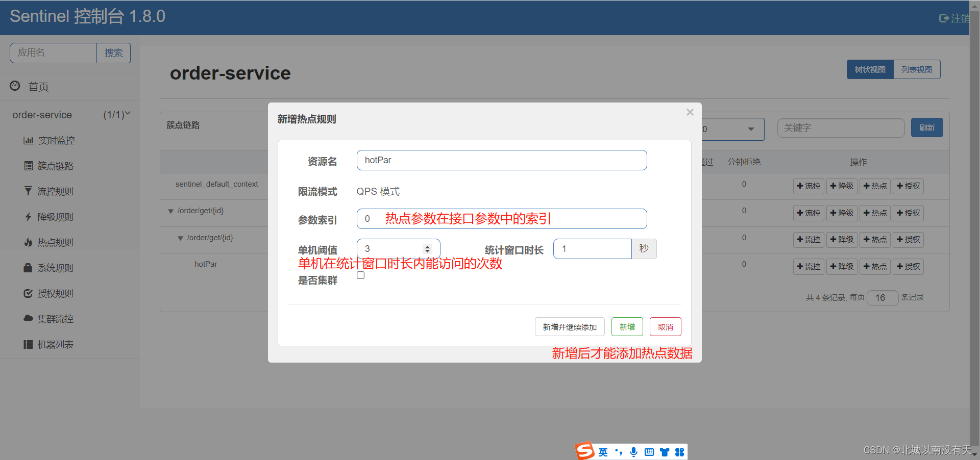980x460 pixels.
Task: Click the logout icon in the header
Action: pos(944,18)
